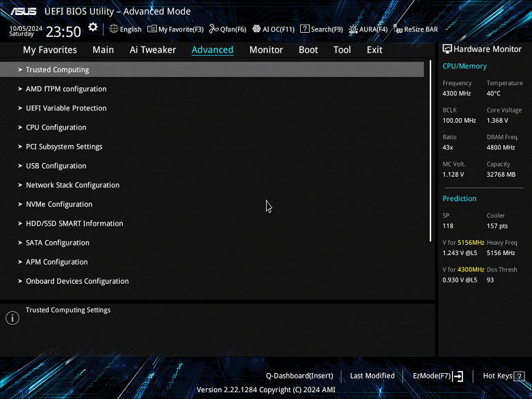The width and height of the screenshot is (532, 399).
Task: Click the 43x ratio value
Action: (447, 147)
